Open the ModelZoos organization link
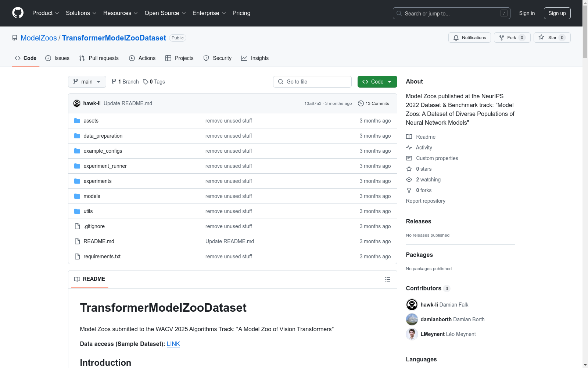 tap(39, 38)
